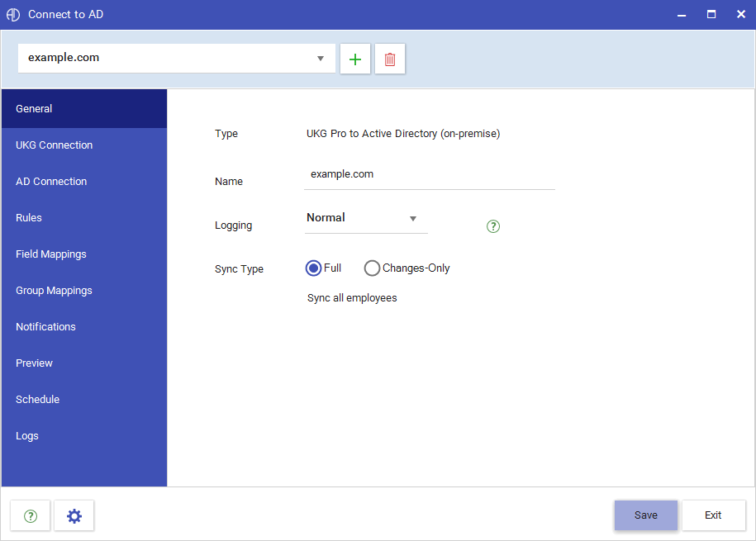Minimize the Connect to AD window
This screenshot has width=756, height=541.
[x=682, y=15]
